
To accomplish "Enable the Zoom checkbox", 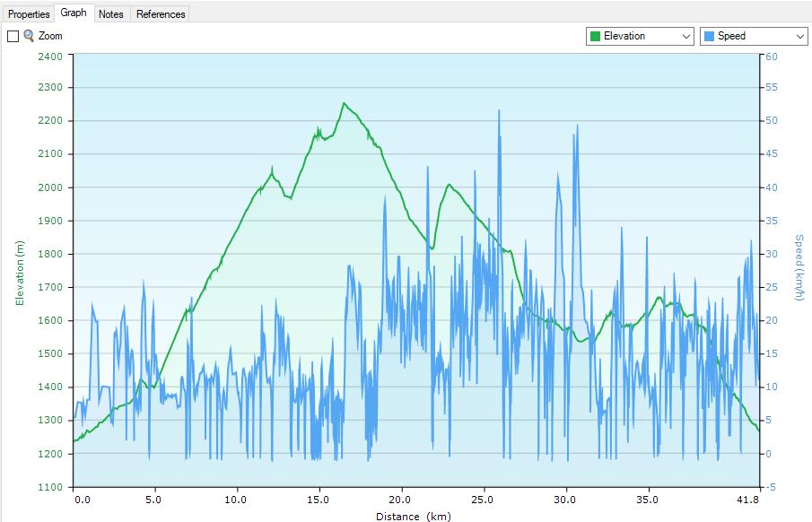I will [13, 36].
